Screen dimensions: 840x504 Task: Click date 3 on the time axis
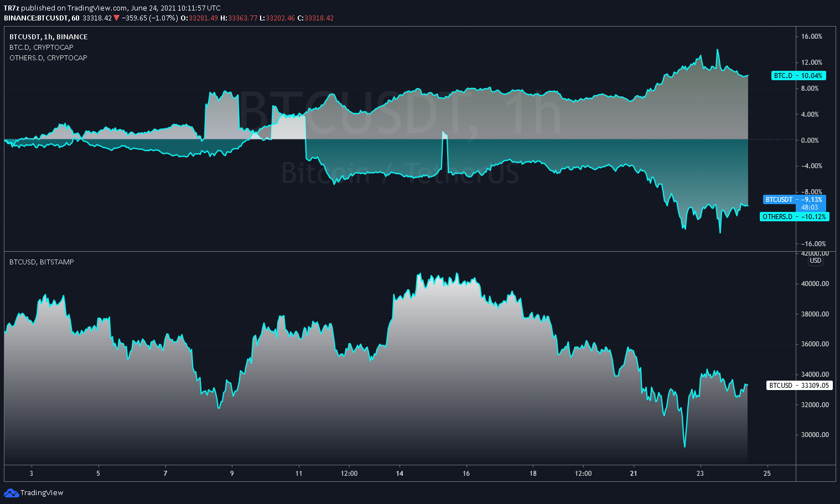(x=32, y=474)
